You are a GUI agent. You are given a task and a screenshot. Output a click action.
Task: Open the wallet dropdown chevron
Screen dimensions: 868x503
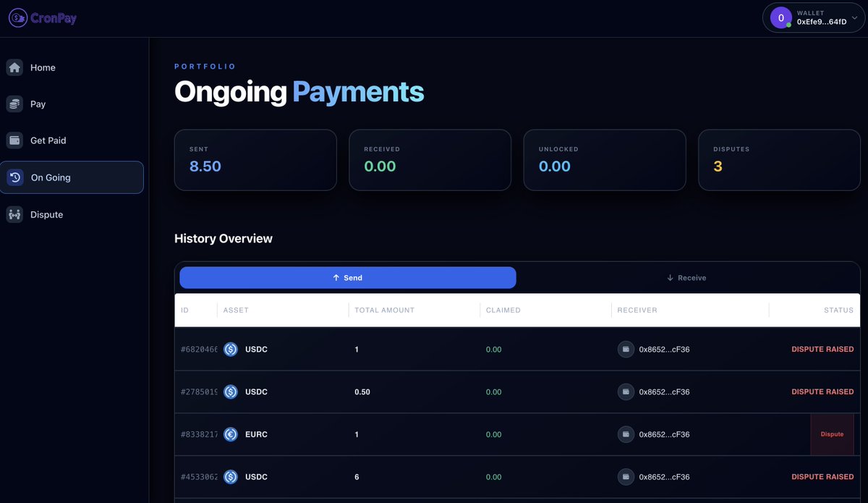click(854, 17)
